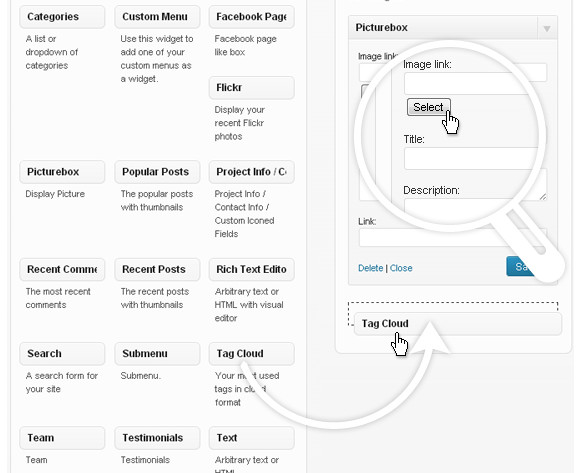Open the Delete link in Picturebox
Screen dimensions: 579x473
click(x=370, y=268)
